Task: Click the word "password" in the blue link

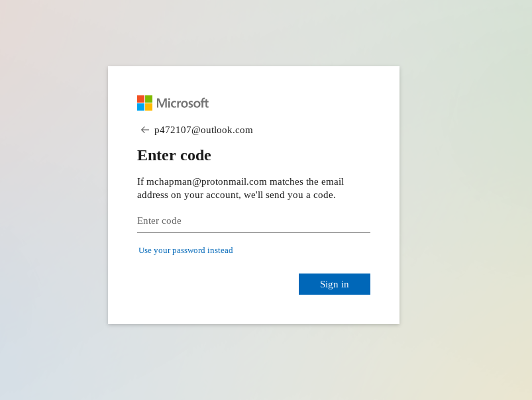Action: 189,251
